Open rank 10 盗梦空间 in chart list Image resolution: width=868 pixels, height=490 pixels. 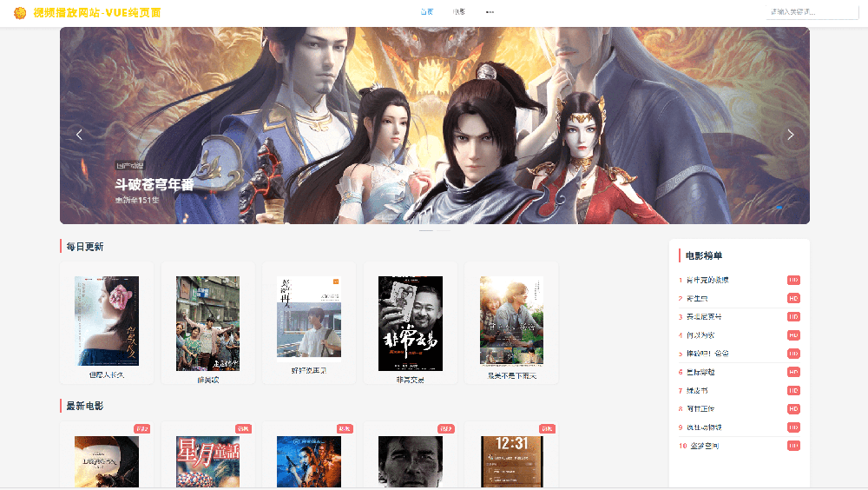(x=704, y=446)
